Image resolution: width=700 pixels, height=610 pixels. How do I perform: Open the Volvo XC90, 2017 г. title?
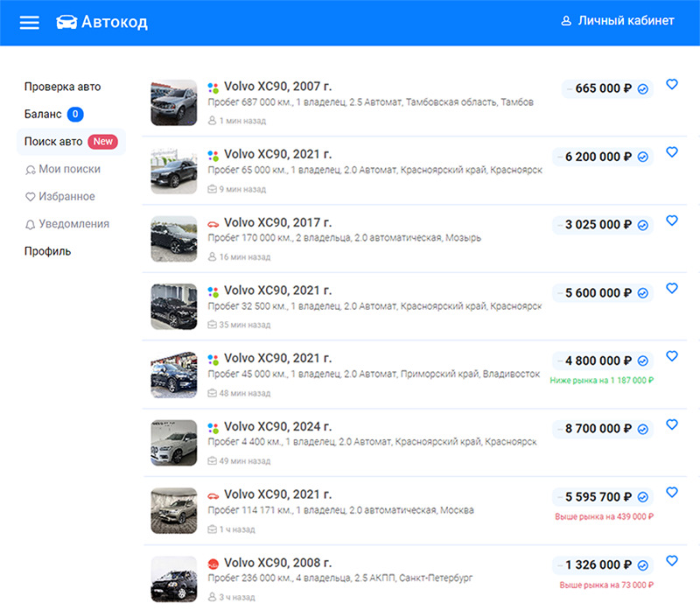click(277, 222)
